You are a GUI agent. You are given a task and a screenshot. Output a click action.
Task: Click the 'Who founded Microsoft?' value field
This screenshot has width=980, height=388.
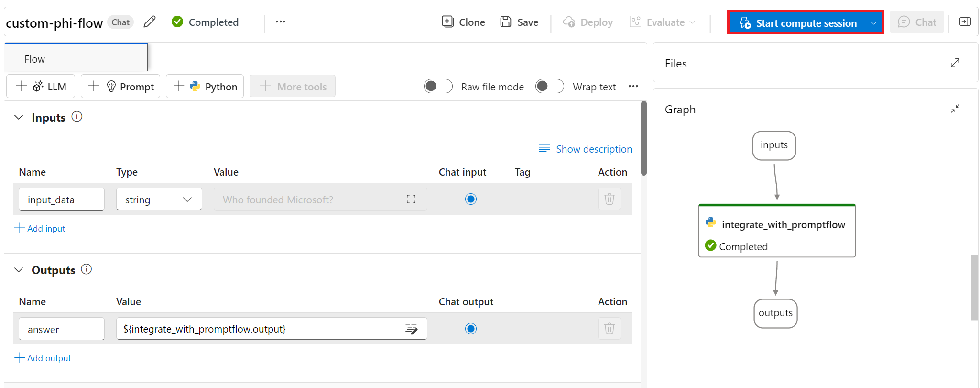pyautogui.click(x=320, y=199)
